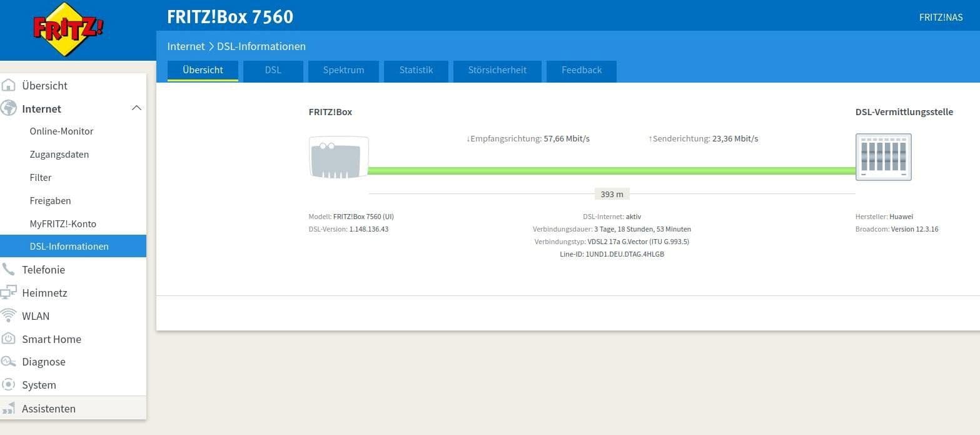Click the WLAN wireless signal icon

[9, 315]
